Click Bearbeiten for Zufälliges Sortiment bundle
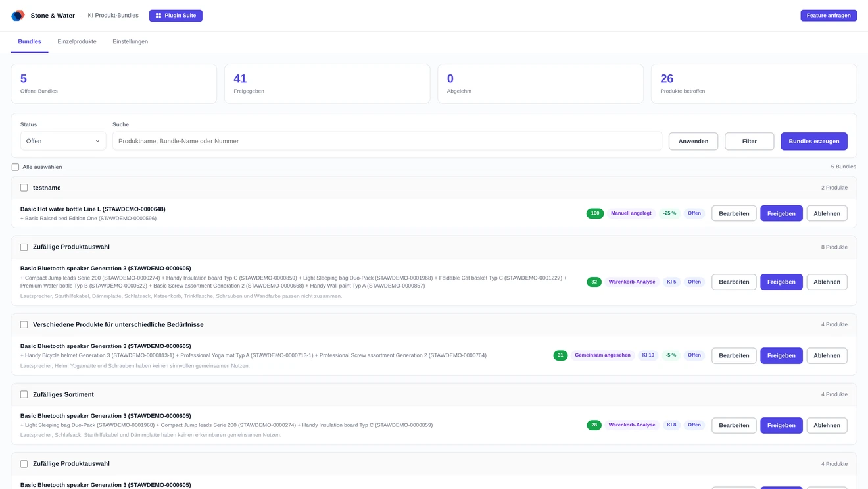This screenshot has width=868, height=489. (734, 425)
